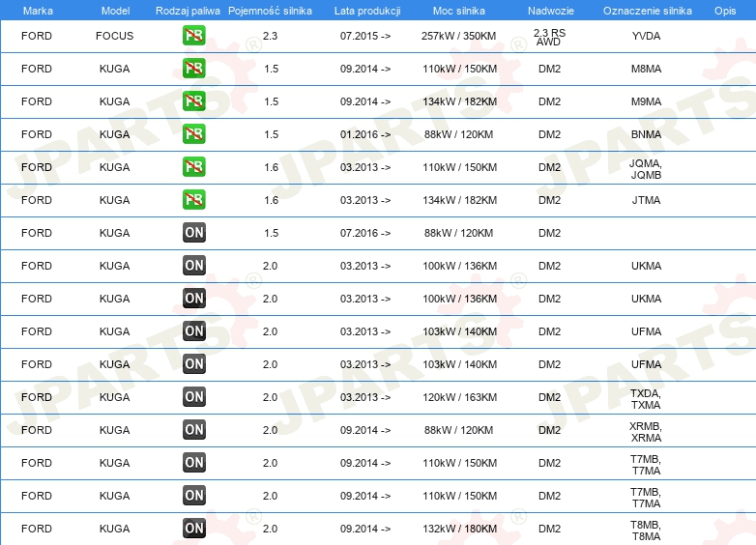Select the 07.2015 -> production date cell
The height and width of the screenshot is (545, 756).
coord(365,36)
